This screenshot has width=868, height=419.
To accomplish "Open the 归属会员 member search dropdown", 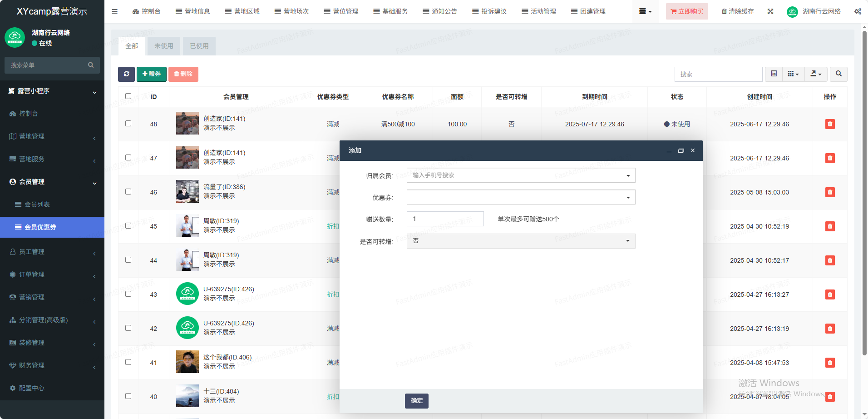I will [x=520, y=175].
